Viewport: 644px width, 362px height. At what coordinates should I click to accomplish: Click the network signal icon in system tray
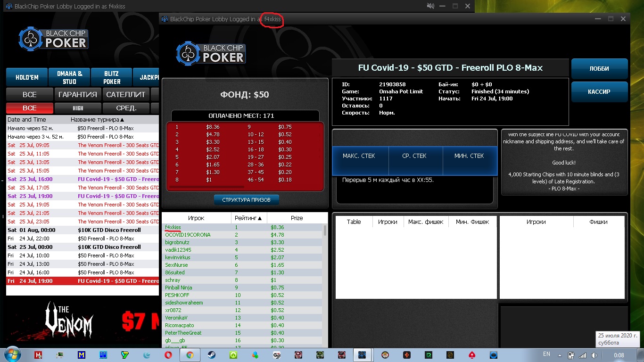(x=583, y=355)
